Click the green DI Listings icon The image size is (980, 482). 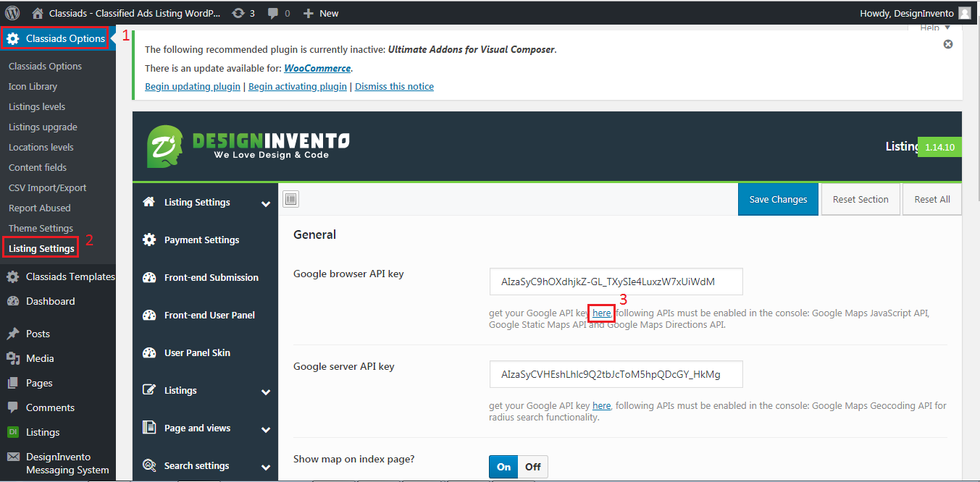13,432
